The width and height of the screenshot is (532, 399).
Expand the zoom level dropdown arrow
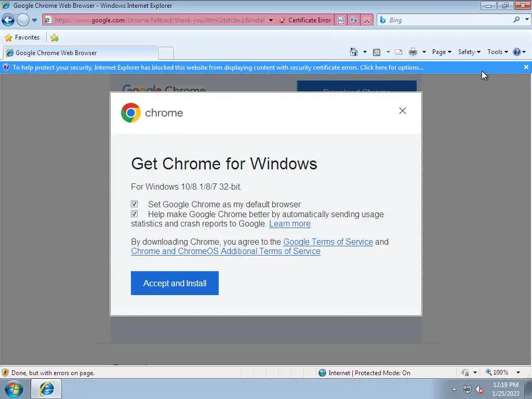coord(518,373)
